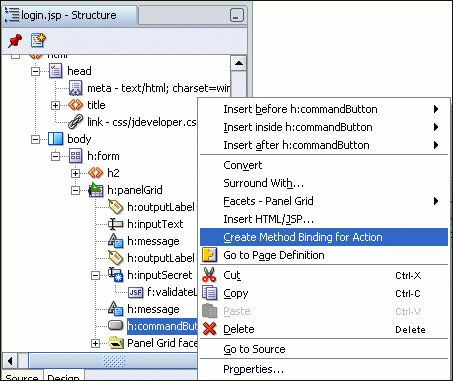453x381 pixels.
Task: Click the red X Delete icon
Action: point(209,329)
